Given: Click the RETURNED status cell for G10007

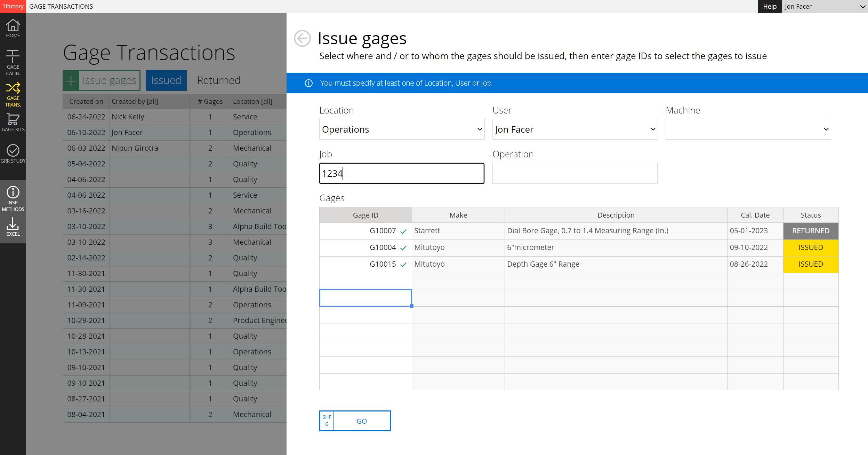Looking at the screenshot, I should coord(810,231).
